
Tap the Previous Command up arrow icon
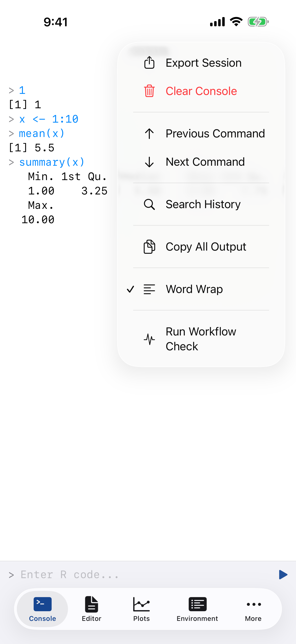point(149,134)
